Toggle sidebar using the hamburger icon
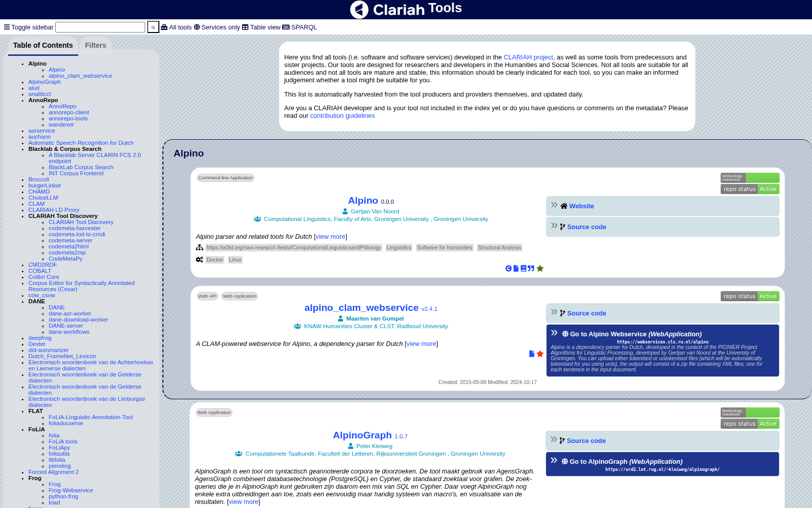This screenshot has width=812, height=508. coord(7,27)
